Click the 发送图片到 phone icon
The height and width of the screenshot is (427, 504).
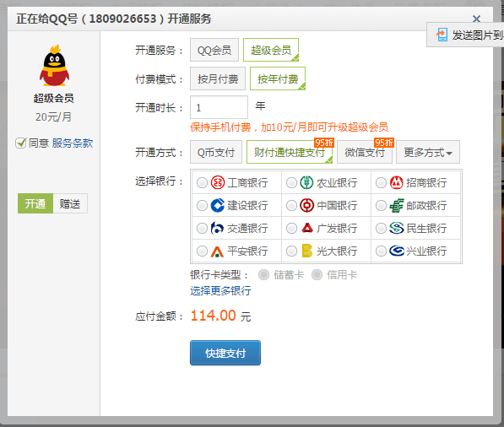coord(442,35)
